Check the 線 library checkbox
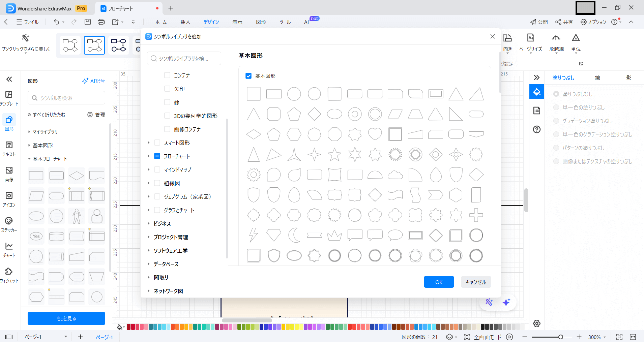644x342 pixels. [x=167, y=102]
